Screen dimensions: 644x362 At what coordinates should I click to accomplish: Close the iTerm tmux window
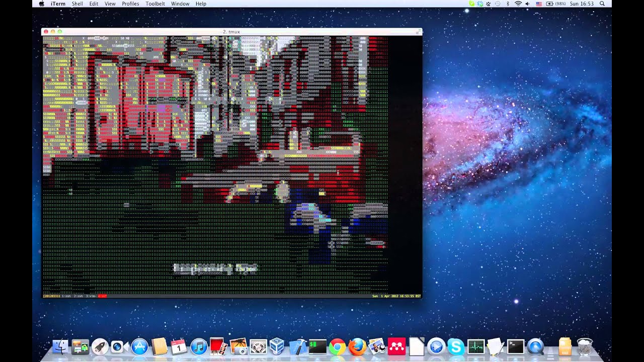pyautogui.click(x=46, y=32)
